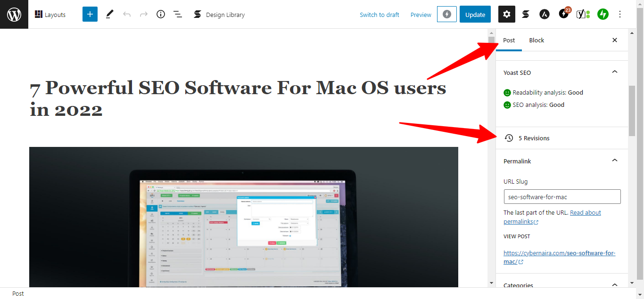
Task: Click Readability analysis: Good
Action: pos(544,92)
